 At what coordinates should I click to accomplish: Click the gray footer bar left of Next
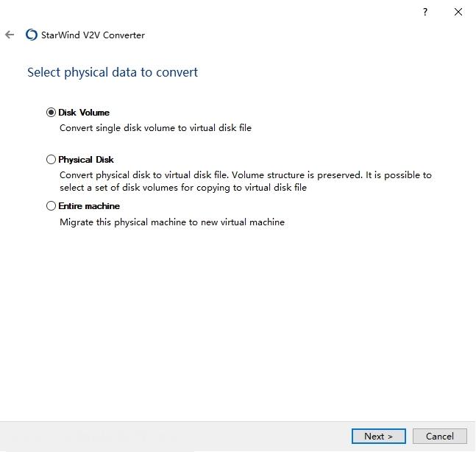(174, 437)
